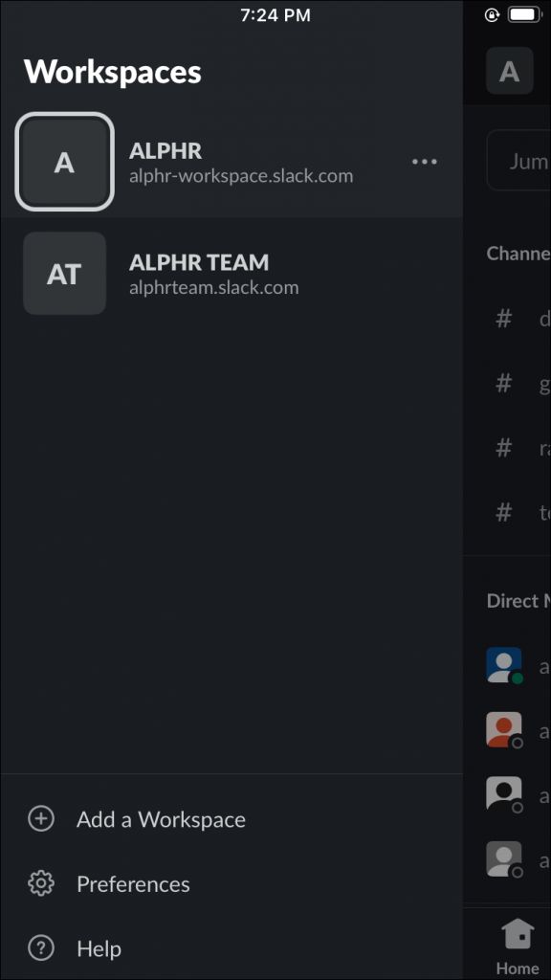Screen dimensions: 551x980
Task: Open the channel starting with d
Action: pyautogui.click(x=521, y=319)
